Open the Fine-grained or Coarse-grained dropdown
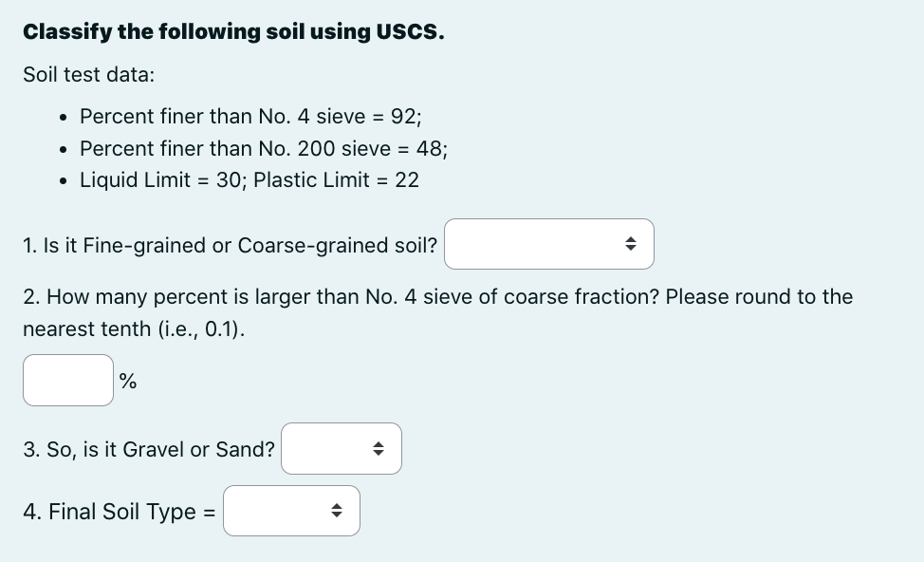Image resolution: width=924 pixels, height=562 pixels. pos(549,244)
